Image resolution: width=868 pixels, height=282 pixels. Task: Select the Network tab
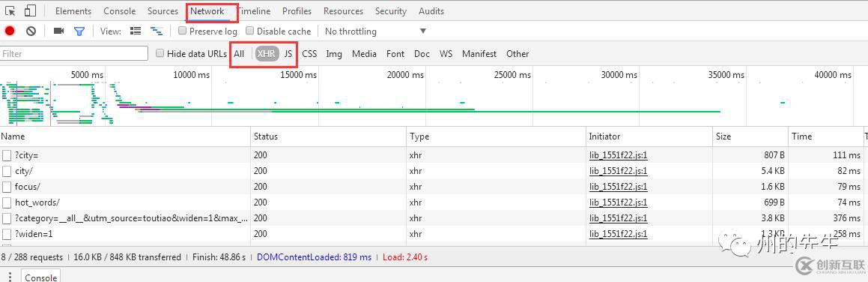(x=207, y=11)
